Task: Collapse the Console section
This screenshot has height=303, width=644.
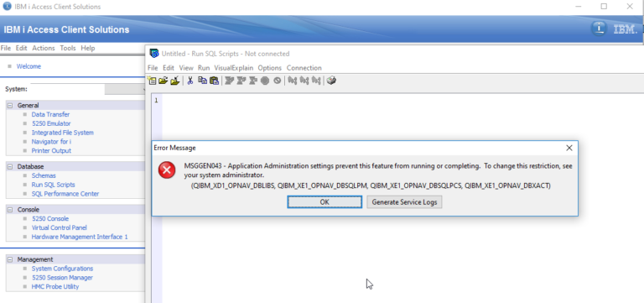Action: pyautogui.click(x=10, y=210)
